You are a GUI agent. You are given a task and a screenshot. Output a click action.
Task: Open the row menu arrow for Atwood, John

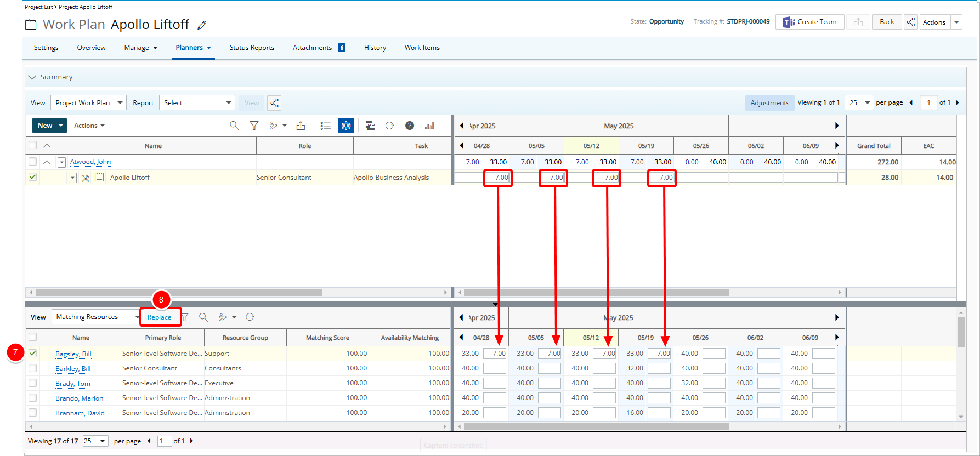[x=61, y=162]
